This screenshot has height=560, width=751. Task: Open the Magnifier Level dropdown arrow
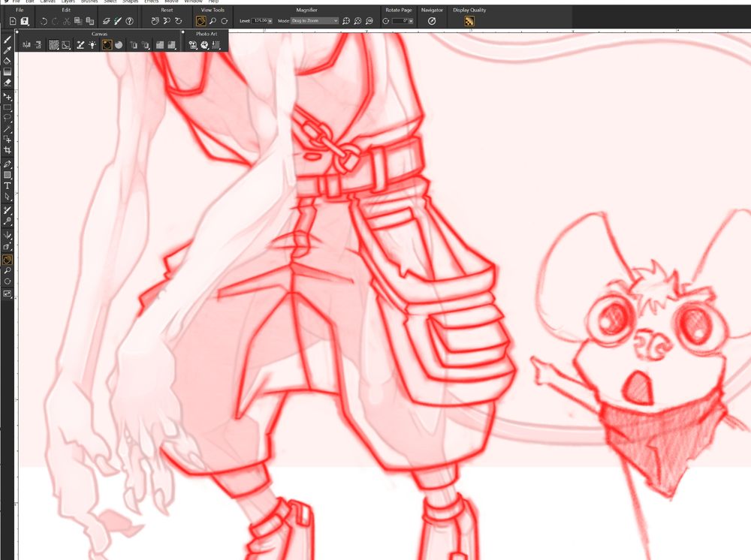point(270,21)
